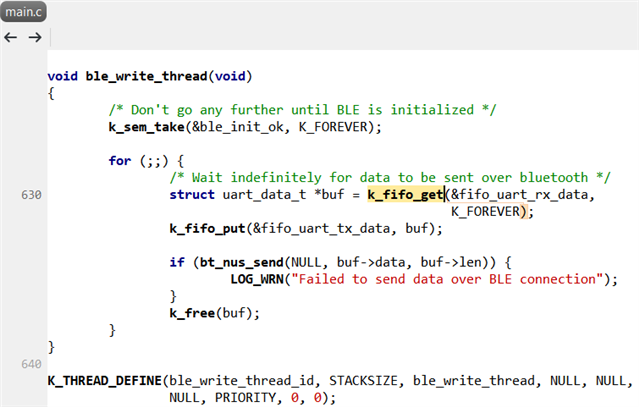This screenshot has height=407, width=639.
Task: Click the uart_data_t type name
Action: pos(264,195)
